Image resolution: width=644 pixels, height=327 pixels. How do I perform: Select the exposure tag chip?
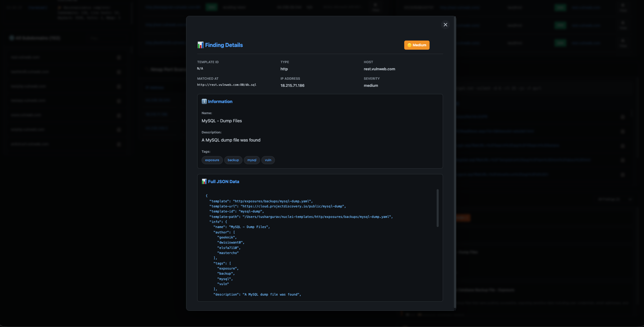(212, 160)
